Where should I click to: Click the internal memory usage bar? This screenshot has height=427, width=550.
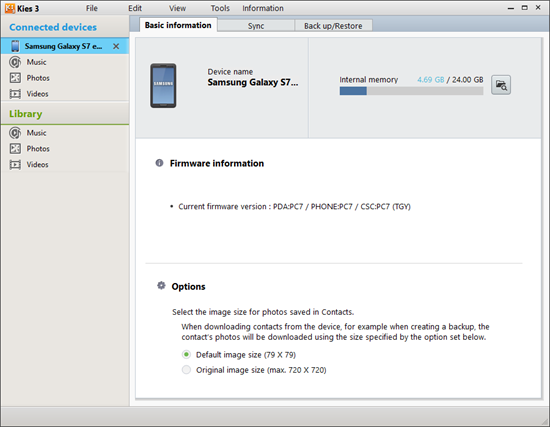pyautogui.click(x=411, y=91)
